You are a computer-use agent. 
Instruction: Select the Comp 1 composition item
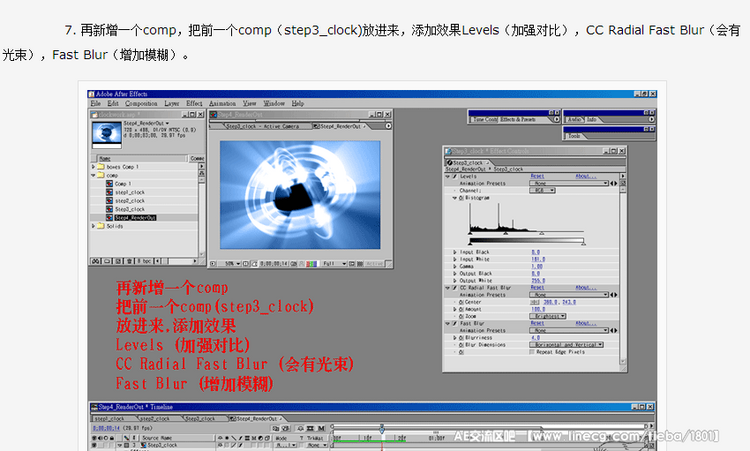[123, 184]
